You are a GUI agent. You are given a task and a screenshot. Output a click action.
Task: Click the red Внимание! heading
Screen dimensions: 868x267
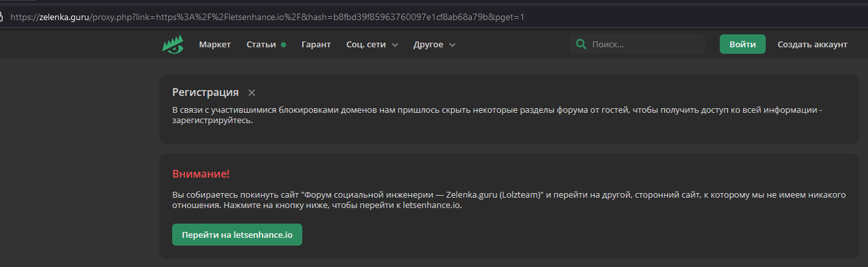point(201,174)
